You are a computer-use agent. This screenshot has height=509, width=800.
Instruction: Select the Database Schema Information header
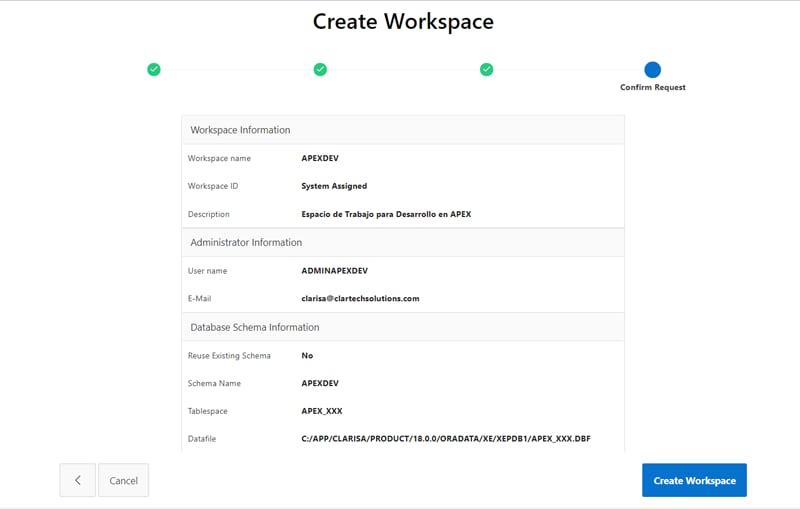click(x=255, y=327)
